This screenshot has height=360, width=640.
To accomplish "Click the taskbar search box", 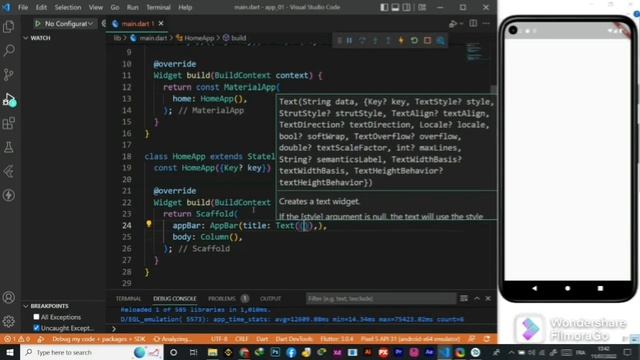I will 91,352.
